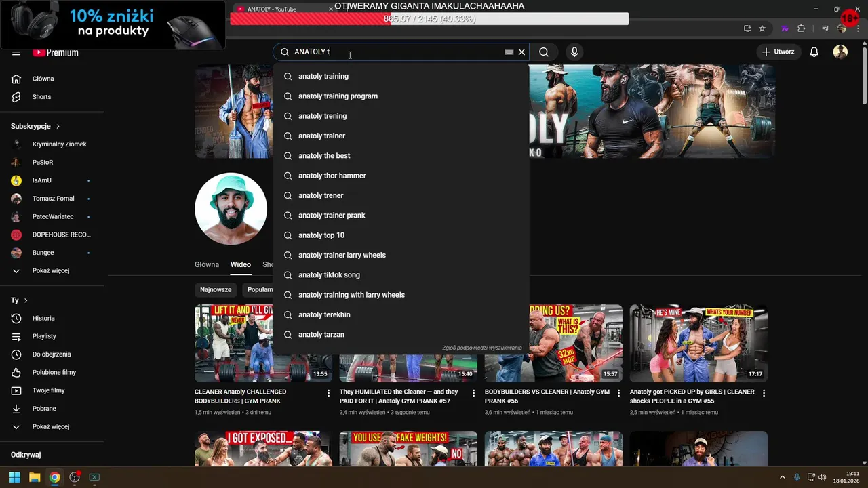Select suggestion 'anatoly trainer larry wheels'

click(401, 256)
